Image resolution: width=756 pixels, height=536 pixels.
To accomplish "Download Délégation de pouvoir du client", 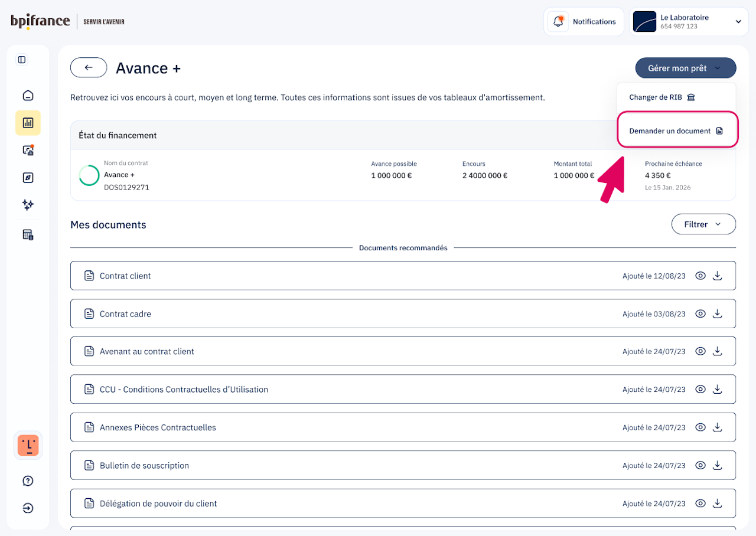I will coord(718,504).
